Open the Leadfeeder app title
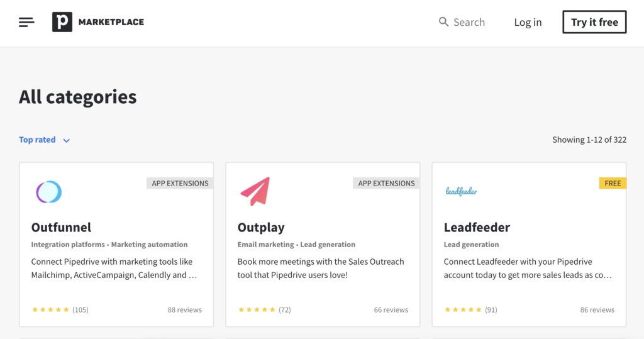 pos(477,227)
